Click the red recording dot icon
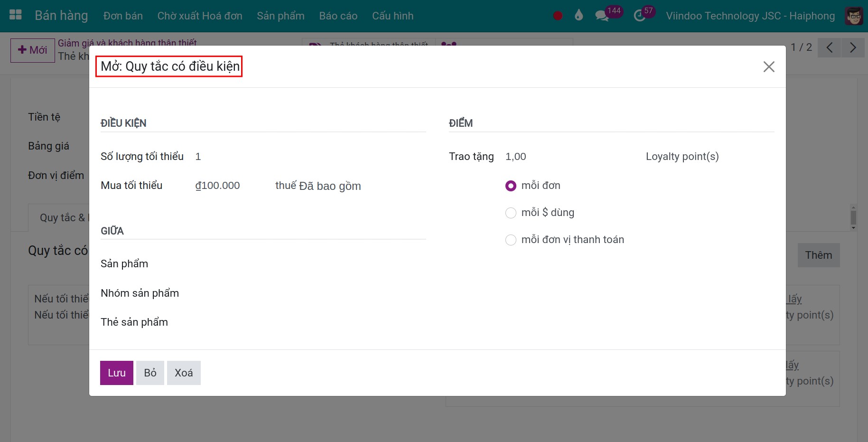 pos(558,16)
